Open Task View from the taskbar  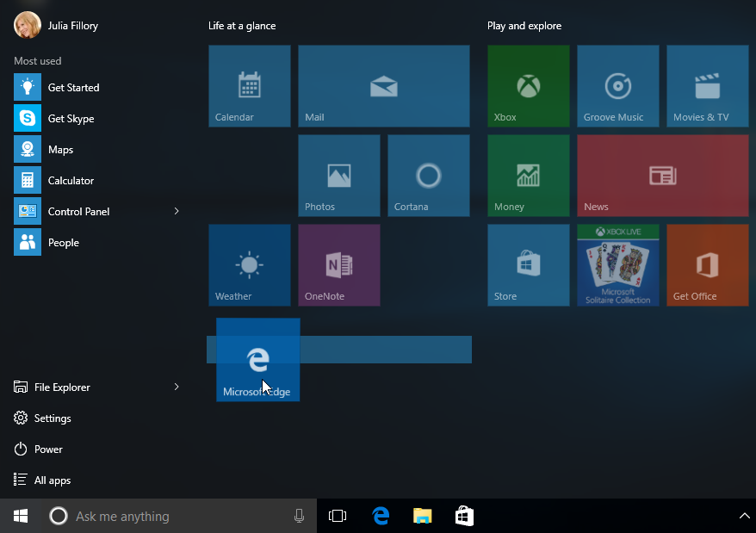337,515
